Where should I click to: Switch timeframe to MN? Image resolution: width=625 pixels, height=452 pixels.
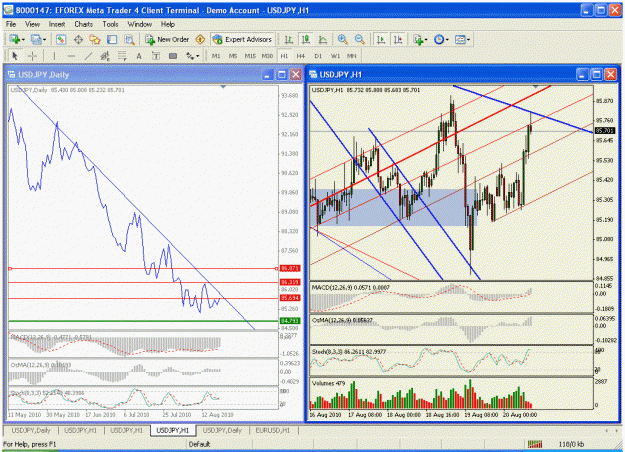tap(352, 56)
